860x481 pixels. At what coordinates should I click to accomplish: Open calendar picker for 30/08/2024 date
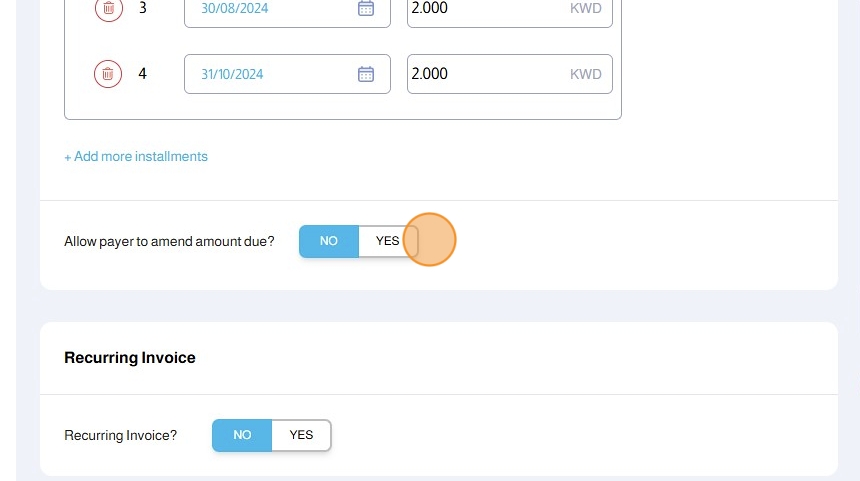coord(366,8)
